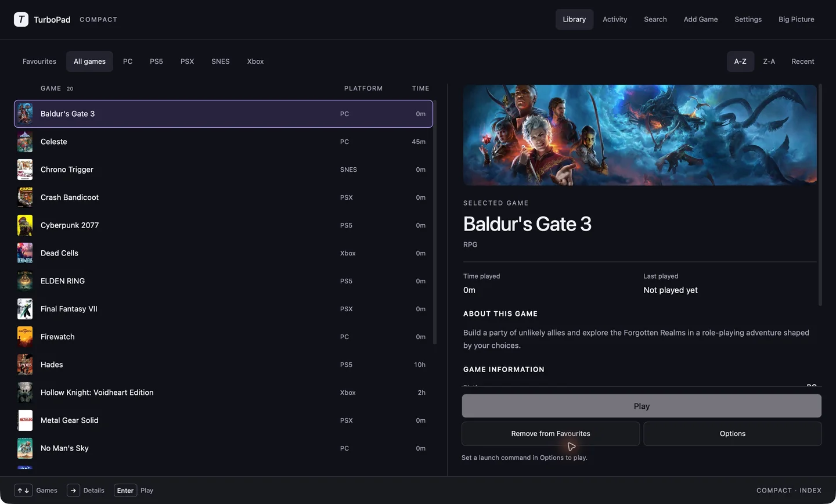Image resolution: width=836 pixels, height=504 pixels.
Task: Sort games Z-A
Action: pos(769,62)
